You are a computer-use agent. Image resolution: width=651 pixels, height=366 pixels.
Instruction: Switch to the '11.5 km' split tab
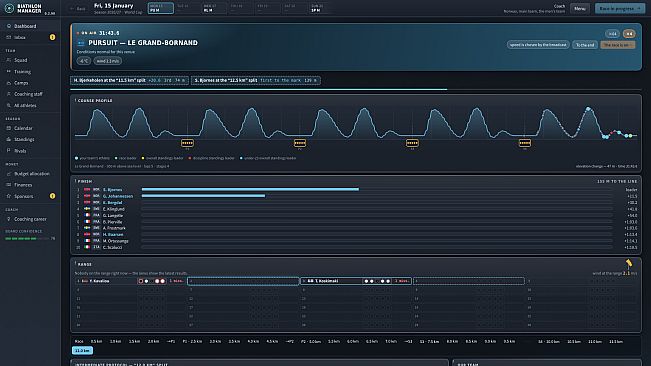(x=616, y=342)
